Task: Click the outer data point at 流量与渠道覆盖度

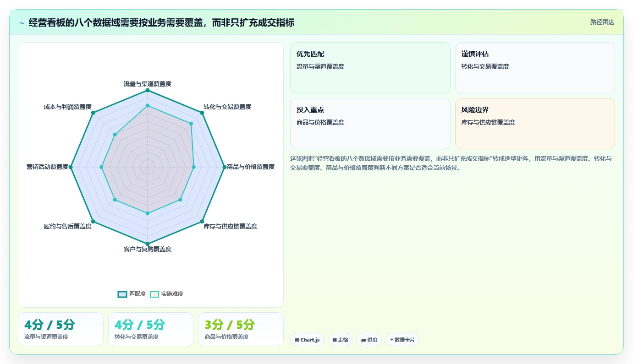Action: coord(148,90)
